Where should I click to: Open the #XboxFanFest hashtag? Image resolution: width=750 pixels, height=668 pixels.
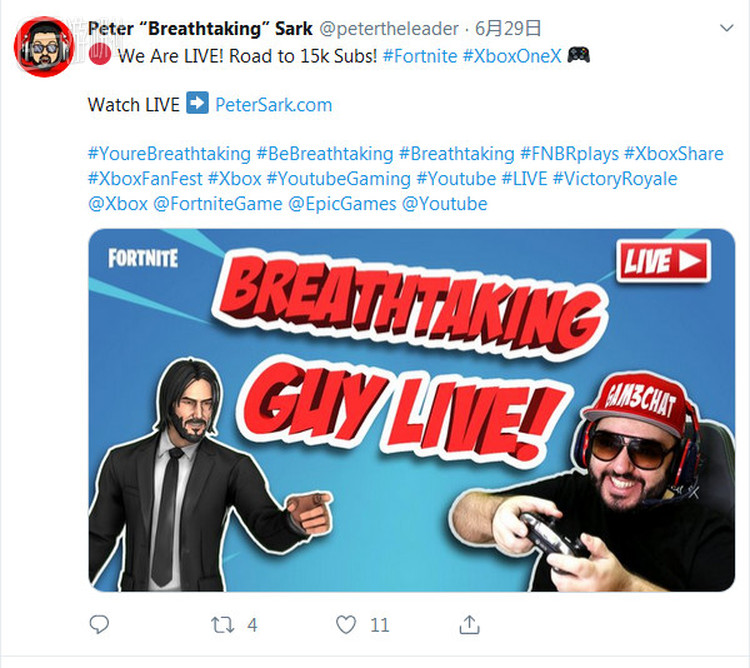[x=145, y=179]
